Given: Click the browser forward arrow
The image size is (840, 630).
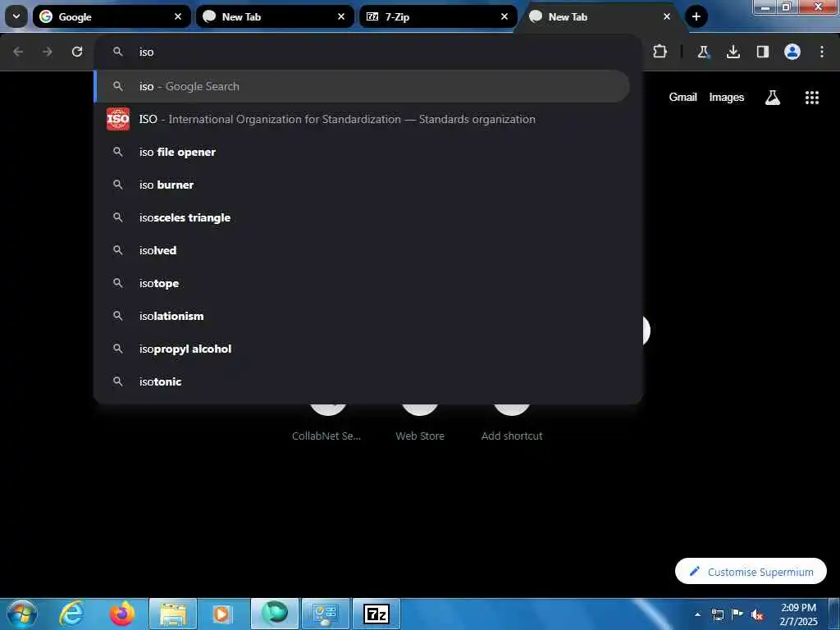Looking at the screenshot, I should tap(48, 52).
